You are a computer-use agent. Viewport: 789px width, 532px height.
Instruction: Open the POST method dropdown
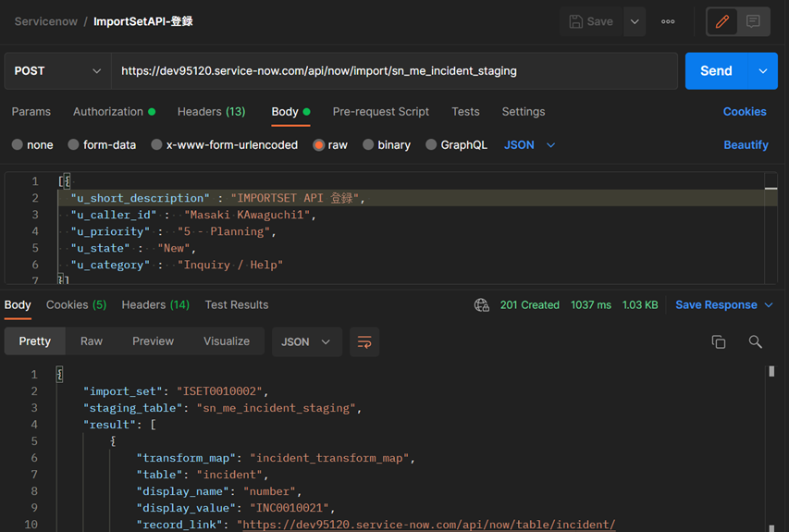click(57, 70)
